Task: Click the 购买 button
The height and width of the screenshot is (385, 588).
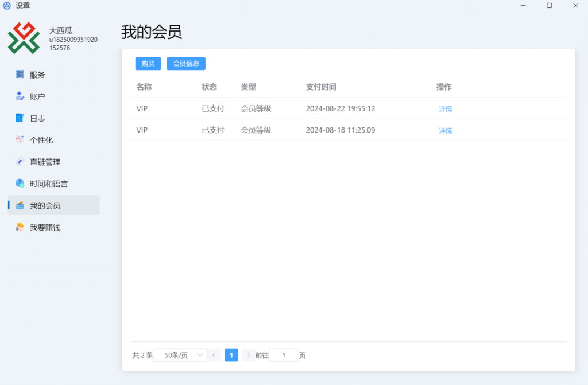Action: 148,63
